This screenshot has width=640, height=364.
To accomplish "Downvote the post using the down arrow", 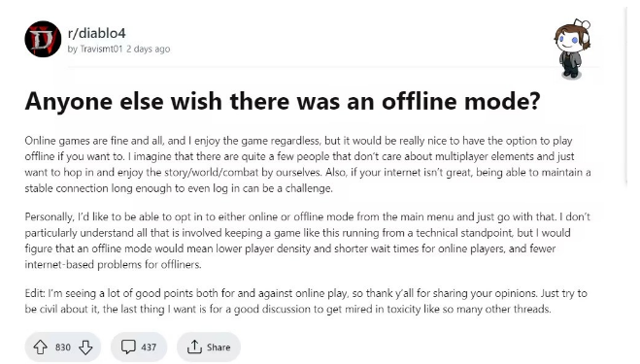I will pos(85,347).
